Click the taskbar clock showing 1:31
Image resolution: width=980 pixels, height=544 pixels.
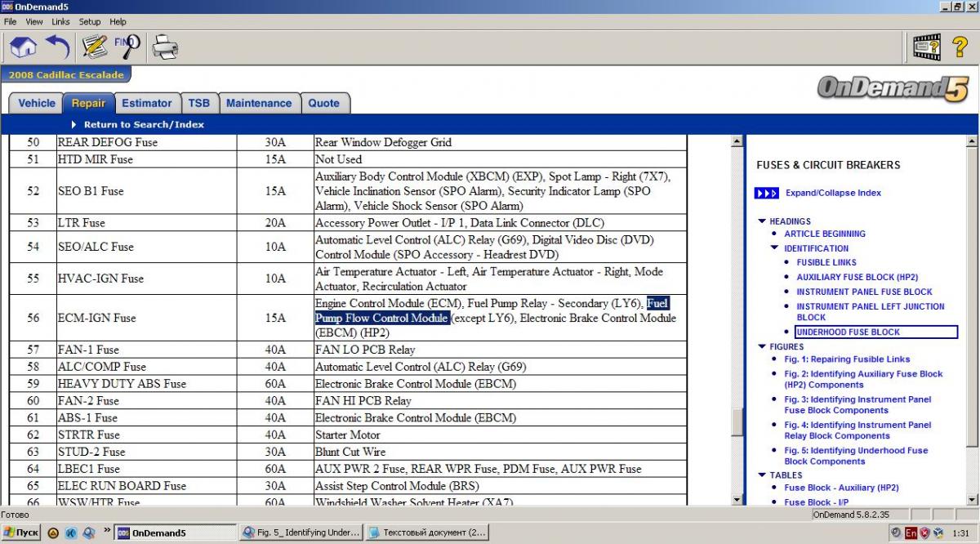pos(960,533)
